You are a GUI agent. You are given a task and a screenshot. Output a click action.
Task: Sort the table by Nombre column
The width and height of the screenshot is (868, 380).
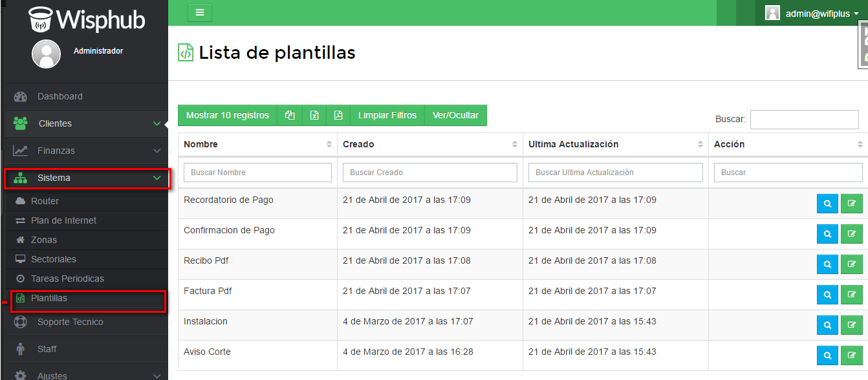[257, 144]
